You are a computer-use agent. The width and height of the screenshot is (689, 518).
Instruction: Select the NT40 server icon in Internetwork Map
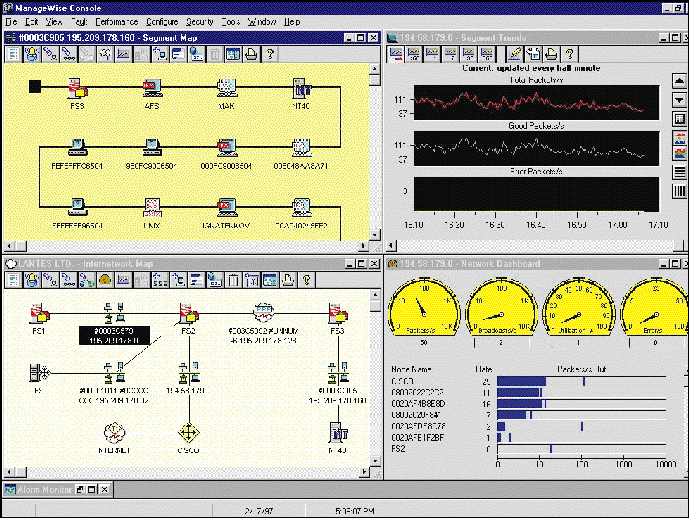pyautogui.click(x=338, y=432)
